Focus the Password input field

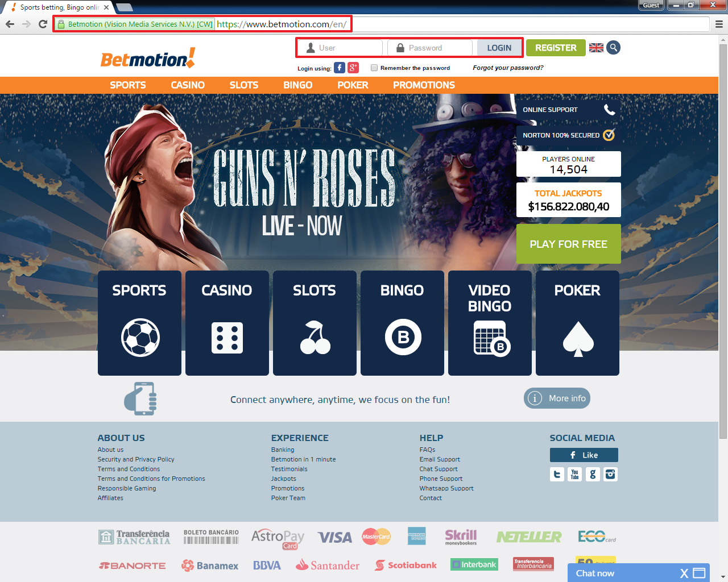[430, 48]
